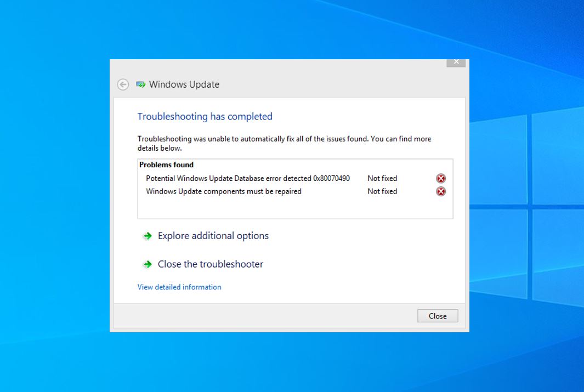The width and height of the screenshot is (584, 392).
Task: Click Explore additional options
Action: coord(213,236)
